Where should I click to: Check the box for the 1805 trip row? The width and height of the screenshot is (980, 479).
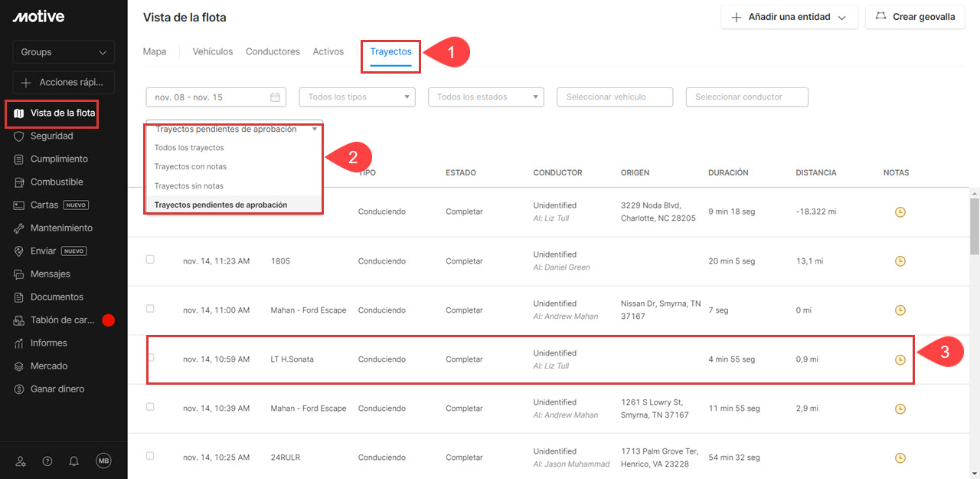tap(150, 260)
